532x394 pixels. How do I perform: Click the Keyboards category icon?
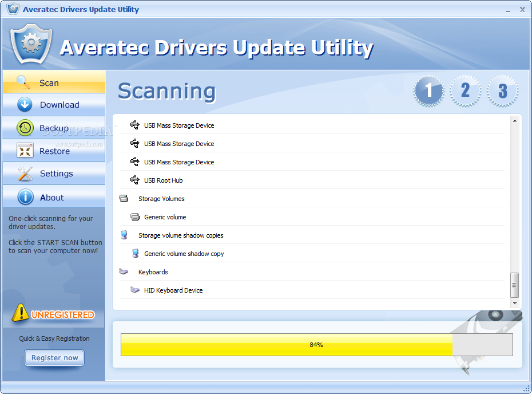click(124, 271)
